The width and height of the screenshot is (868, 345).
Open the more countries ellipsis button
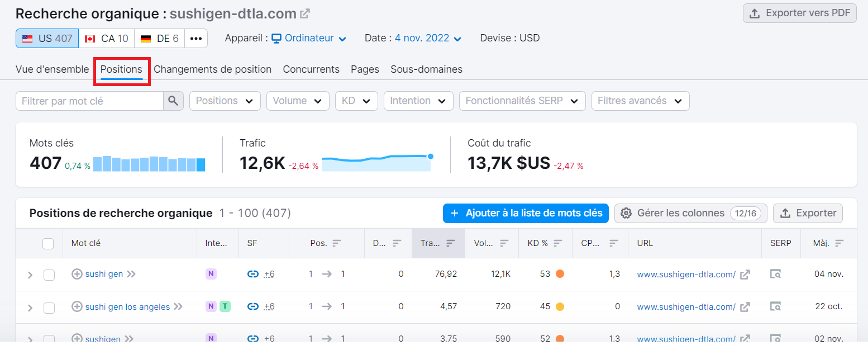coord(196,39)
